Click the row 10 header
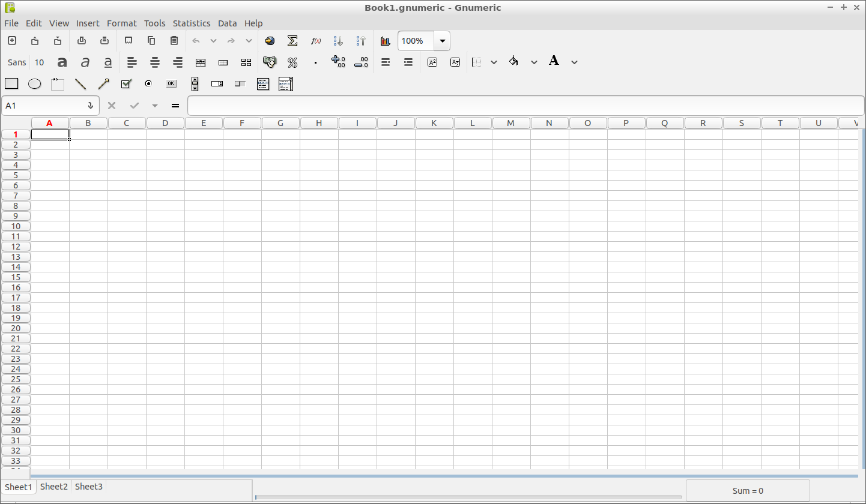 [16, 226]
